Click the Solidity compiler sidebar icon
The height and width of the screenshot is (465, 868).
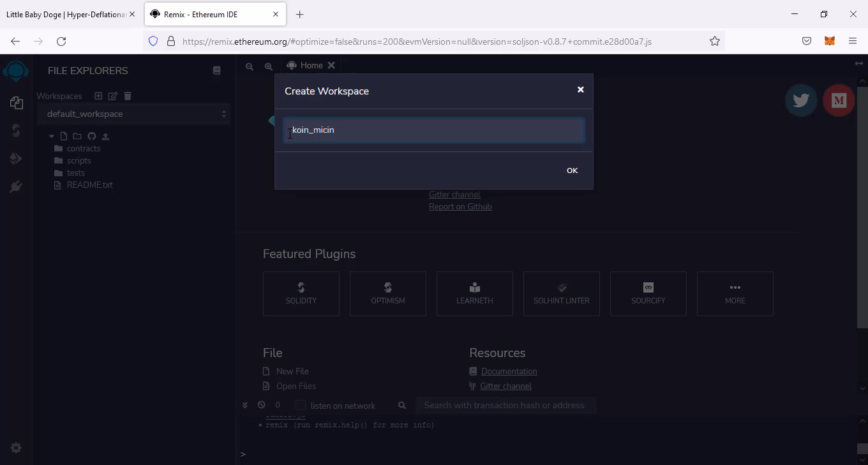tap(16, 130)
